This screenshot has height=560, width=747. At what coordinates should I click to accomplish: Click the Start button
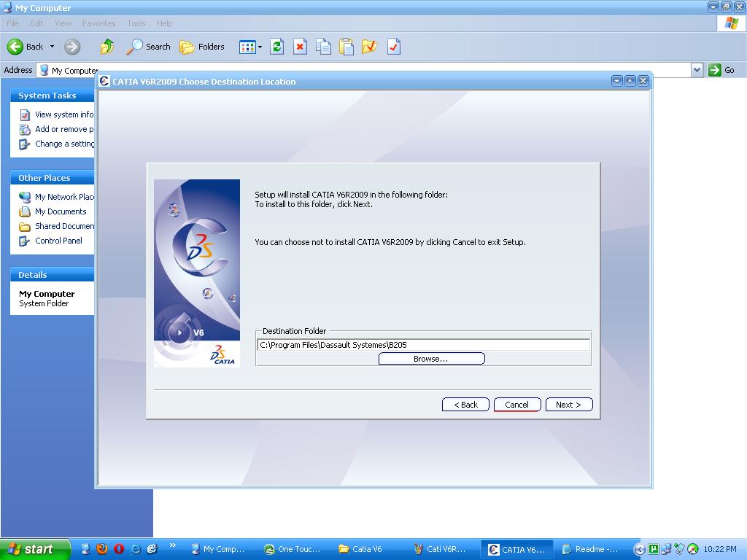tap(35, 549)
